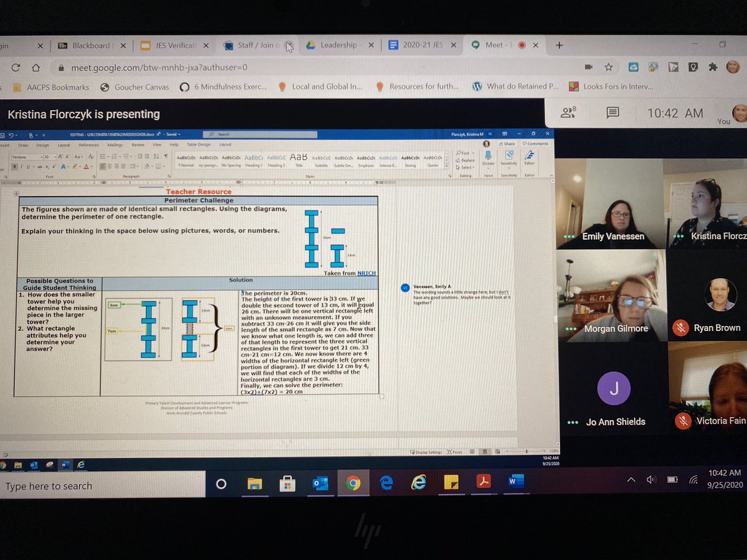This screenshot has width=747, height=560.
Task: Open Adobe Acrobat from the taskbar
Action: (x=484, y=482)
